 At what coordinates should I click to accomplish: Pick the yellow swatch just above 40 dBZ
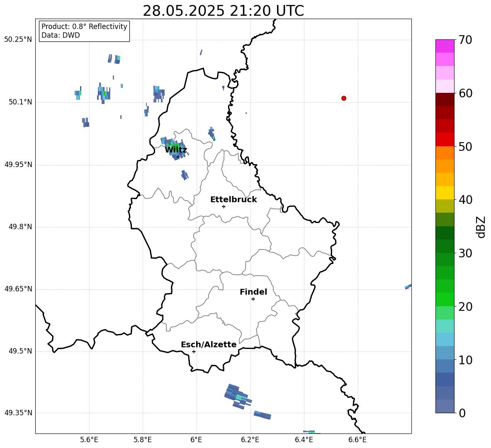click(445, 193)
